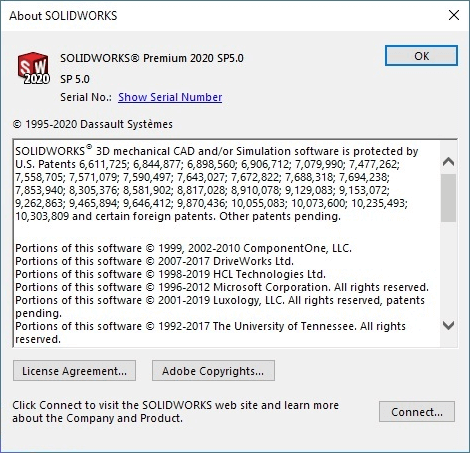Click the OK button
Viewport: 470px width, 453px height.
421,56
